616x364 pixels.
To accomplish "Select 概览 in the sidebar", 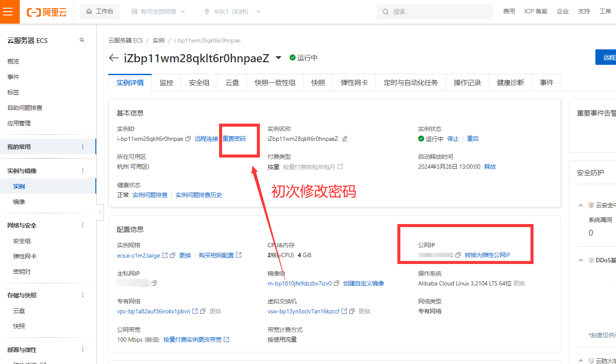I will tap(13, 61).
